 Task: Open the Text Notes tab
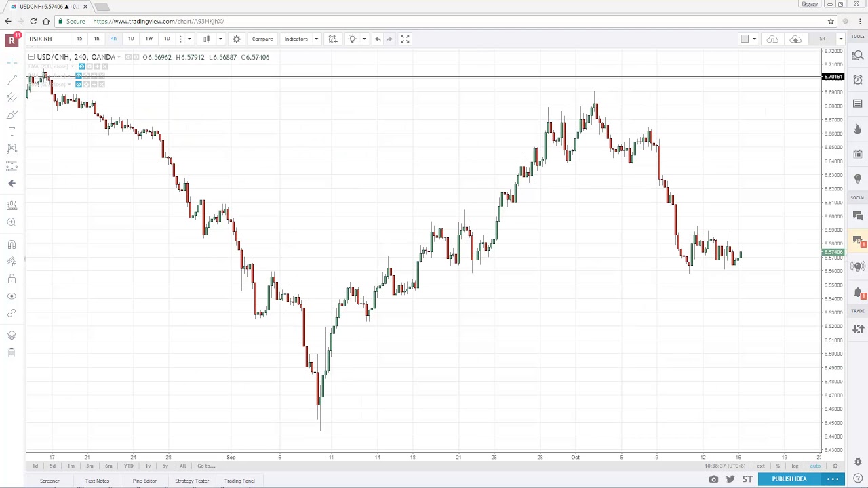coord(97,481)
